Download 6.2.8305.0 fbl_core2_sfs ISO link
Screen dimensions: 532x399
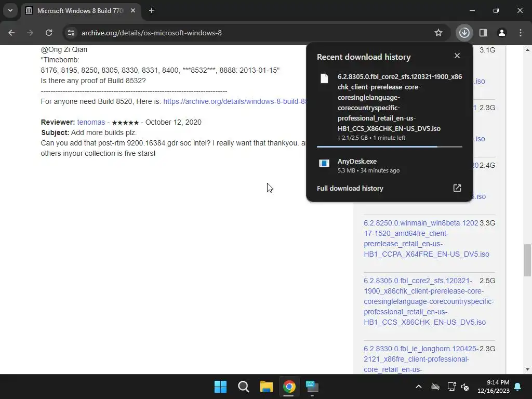point(429,301)
